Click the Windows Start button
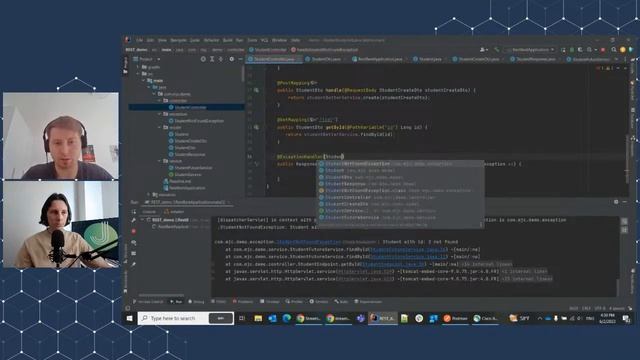 [x=129, y=318]
